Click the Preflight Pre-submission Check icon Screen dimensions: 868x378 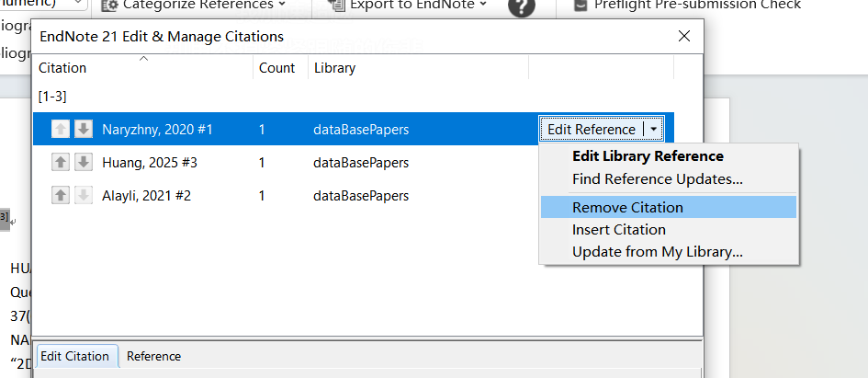pyautogui.click(x=580, y=5)
